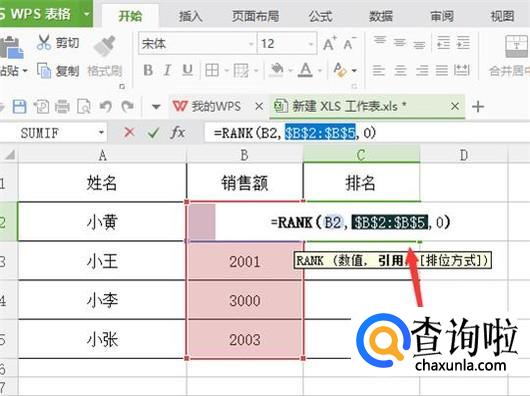
Task: Expand the font color dropdown arrow
Action: click(320, 71)
